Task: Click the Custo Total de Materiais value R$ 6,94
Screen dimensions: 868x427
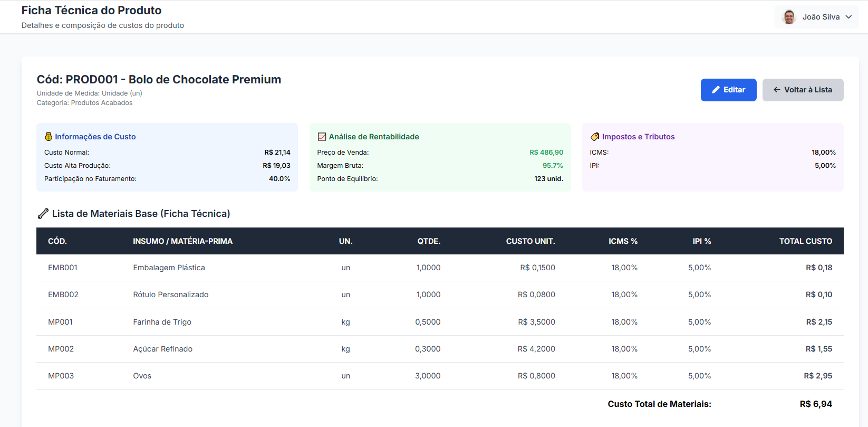Action: coord(816,404)
